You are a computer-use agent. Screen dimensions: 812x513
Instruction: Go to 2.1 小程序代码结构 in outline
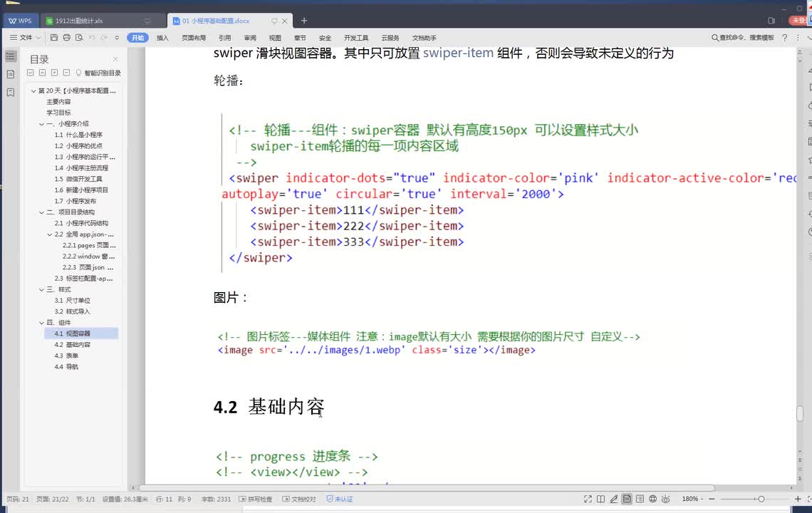tap(81, 223)
